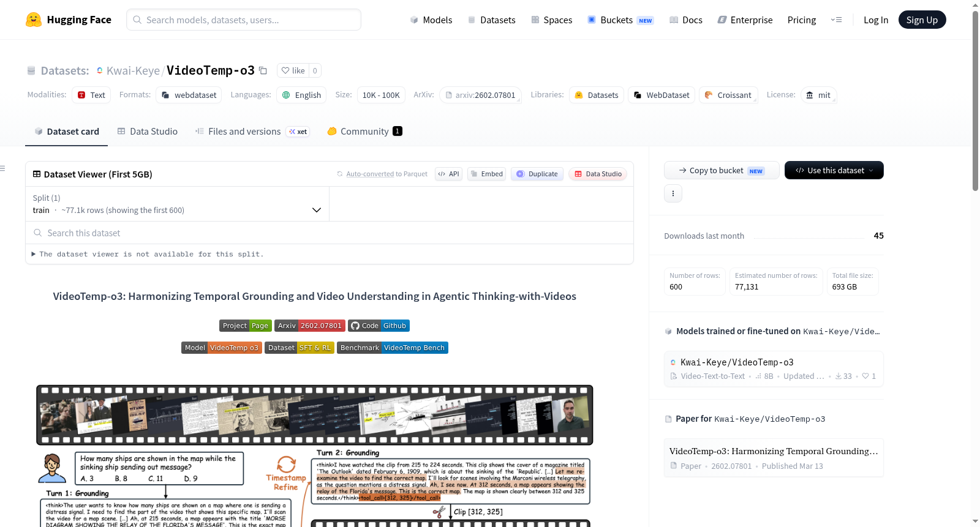
Task: Open the Benchmark VideoTemp Bench badge
Action: pyautogui.click(x=393, y=348)
